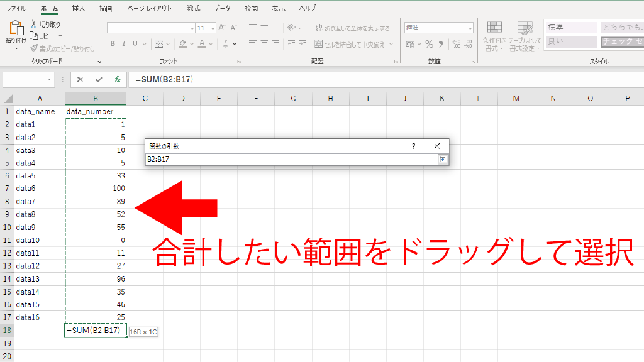Image resolution: width=644 pixels, height=362 pixels.
Task: Click the fx insert function icon
Action: [x=117, y=80]
